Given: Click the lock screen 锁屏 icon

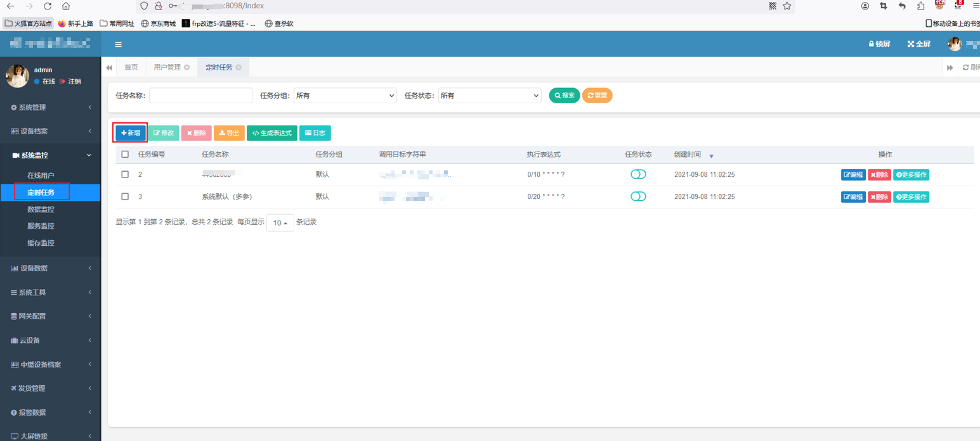Looking at the screenshot, I should pyautogui.click(x=879, y=44).
